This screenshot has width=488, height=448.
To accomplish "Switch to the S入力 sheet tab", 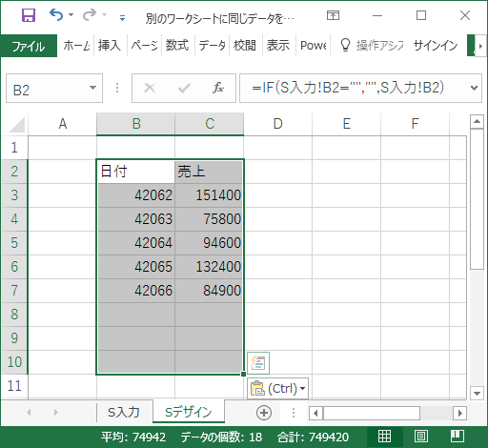I will (x=124, y=412).
